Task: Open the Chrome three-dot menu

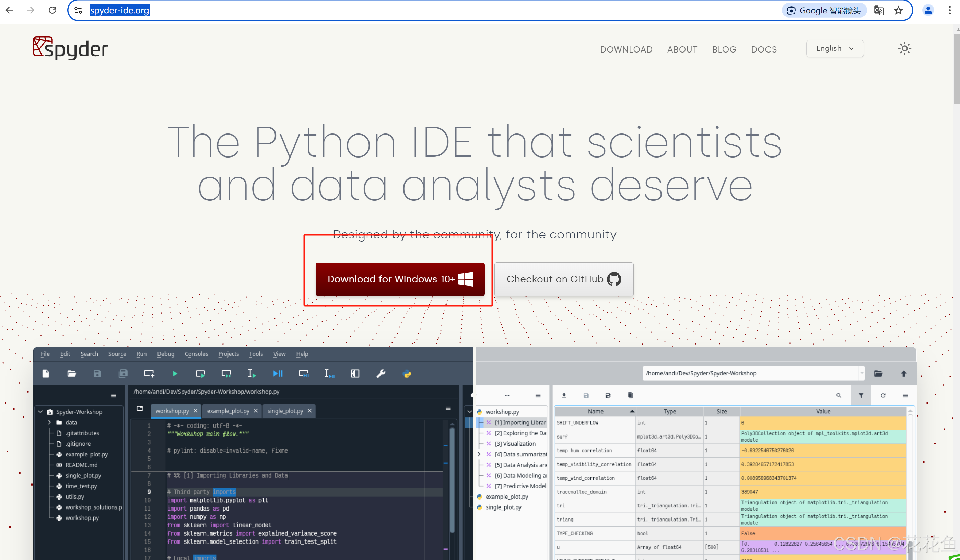Action: click(949, 10)
